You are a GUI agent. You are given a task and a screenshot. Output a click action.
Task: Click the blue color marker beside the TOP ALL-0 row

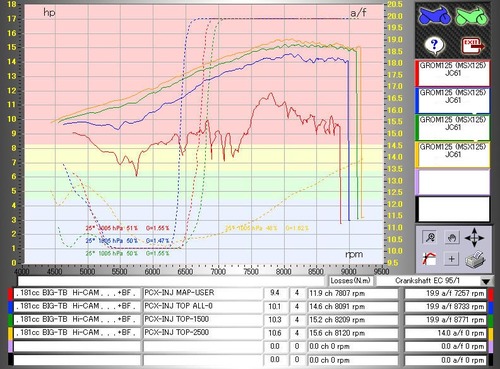tap(10, 307)
